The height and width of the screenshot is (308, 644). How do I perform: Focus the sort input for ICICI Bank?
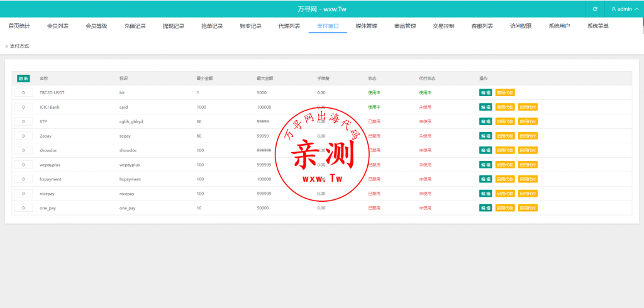[23, 107]
